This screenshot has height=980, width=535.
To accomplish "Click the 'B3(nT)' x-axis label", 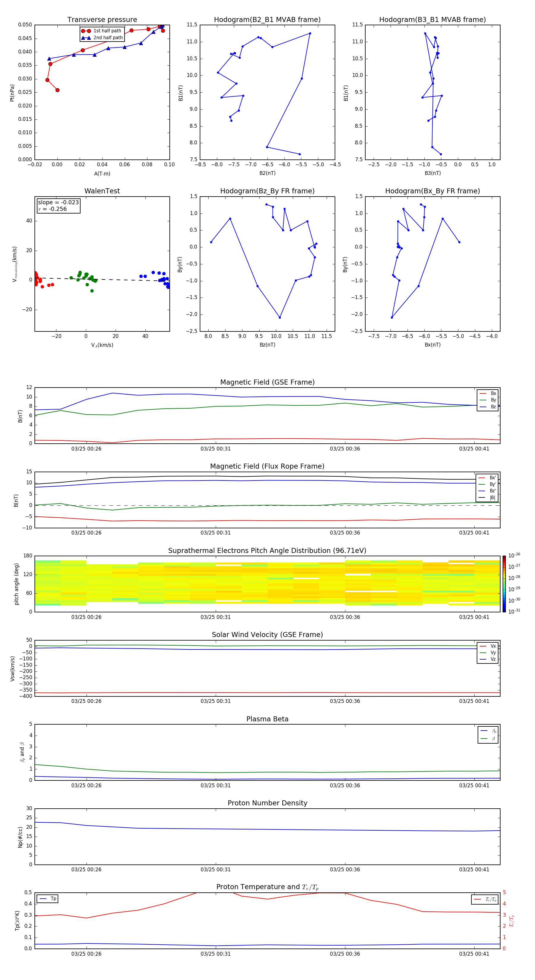I will point(432,173).
